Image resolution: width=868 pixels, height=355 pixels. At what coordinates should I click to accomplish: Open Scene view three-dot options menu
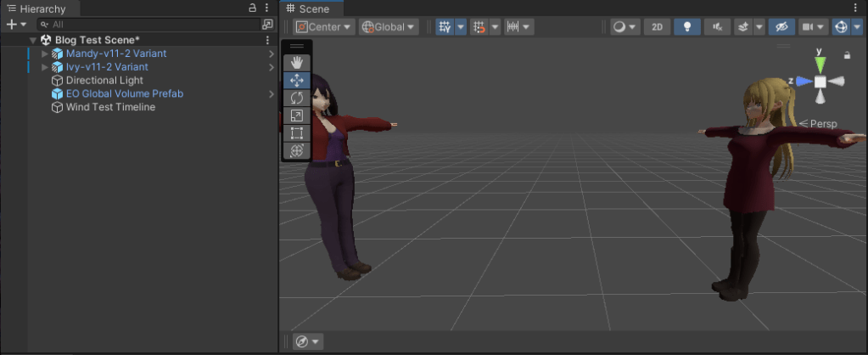point(855,8)
